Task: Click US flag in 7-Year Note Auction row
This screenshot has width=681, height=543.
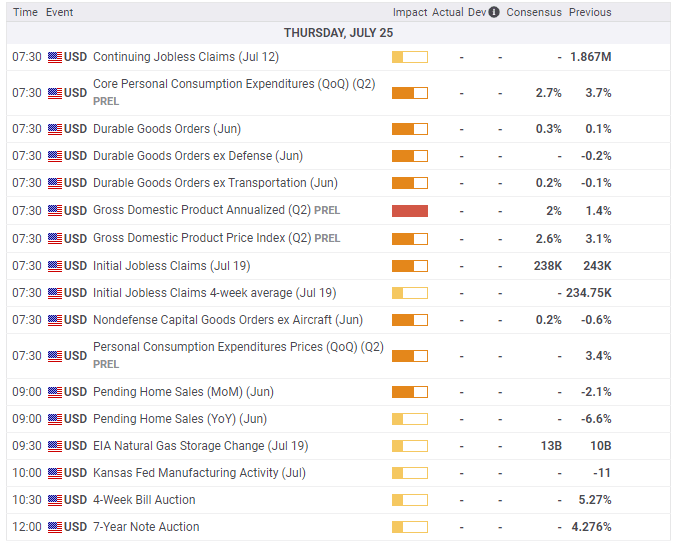Action: coord(55,527)
